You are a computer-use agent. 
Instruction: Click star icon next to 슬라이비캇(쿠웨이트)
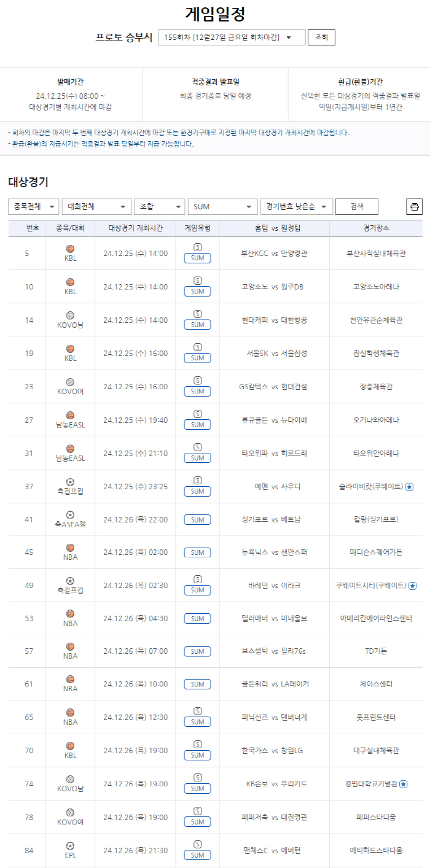pyautogui.click(x=409, y=487)
